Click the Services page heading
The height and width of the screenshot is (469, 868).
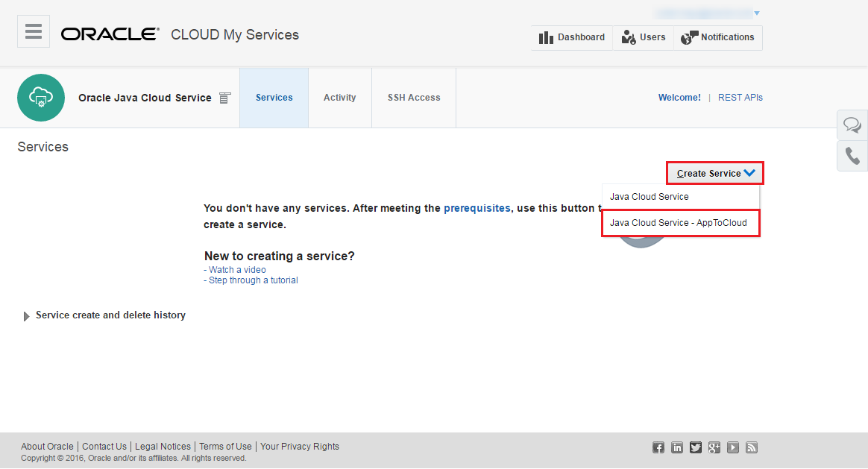(x=43, y=147)
